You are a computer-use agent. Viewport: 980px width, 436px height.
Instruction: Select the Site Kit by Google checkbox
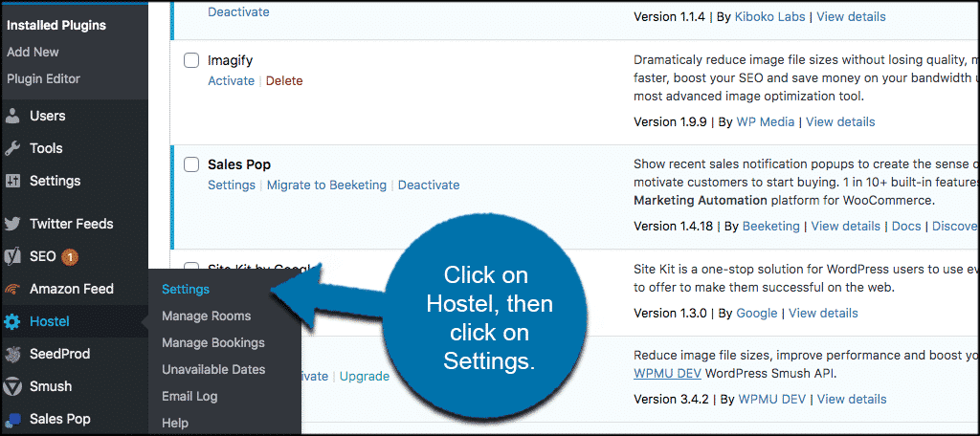pos(191,269)
